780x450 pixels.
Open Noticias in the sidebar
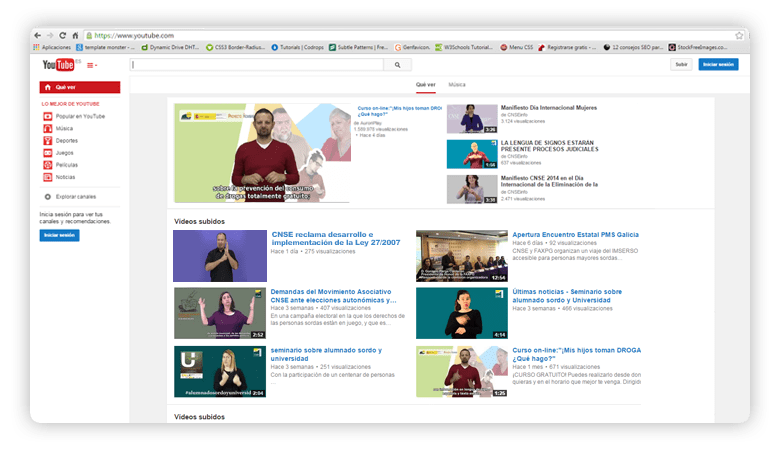click(65, 177)
